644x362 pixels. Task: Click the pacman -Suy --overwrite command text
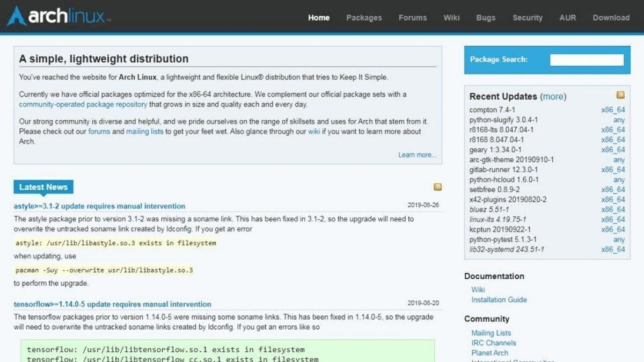104,270
